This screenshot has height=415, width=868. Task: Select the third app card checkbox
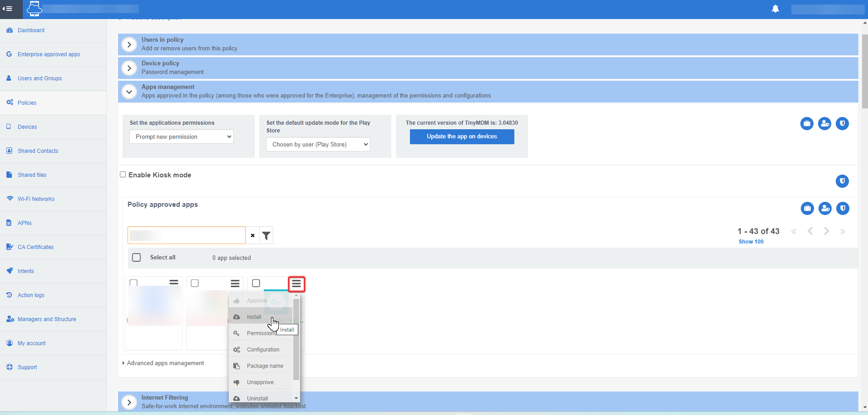pos(256,283)
